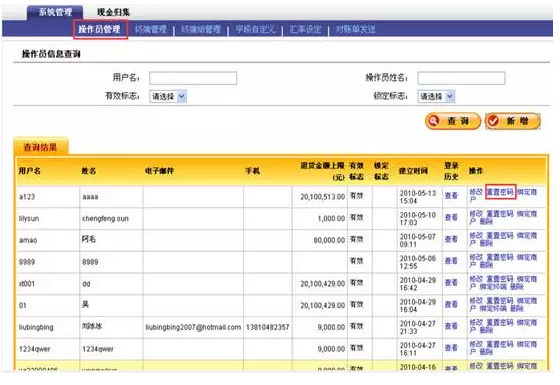560x385 pixels.
Task: Click the 新增 add button
Action: (513, 121)
